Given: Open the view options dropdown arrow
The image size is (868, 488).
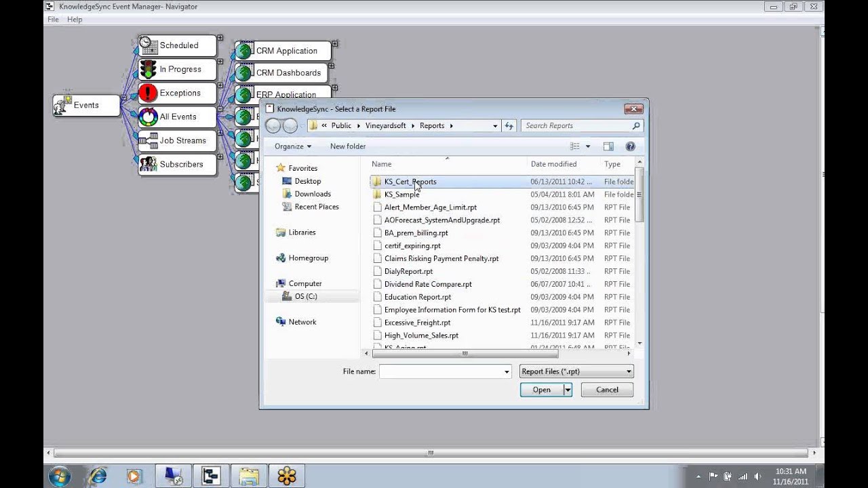Looking at the screenshot, I should click(588, 146).
